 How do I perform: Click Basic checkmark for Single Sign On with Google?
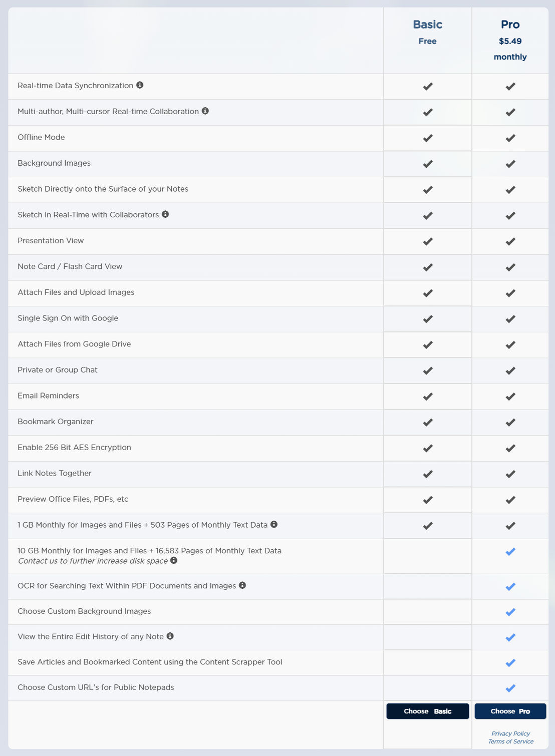(428, 319)
